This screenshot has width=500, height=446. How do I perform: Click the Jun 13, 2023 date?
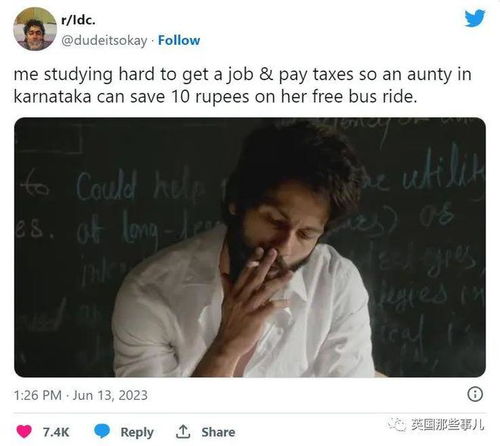[x=110, y=395]
